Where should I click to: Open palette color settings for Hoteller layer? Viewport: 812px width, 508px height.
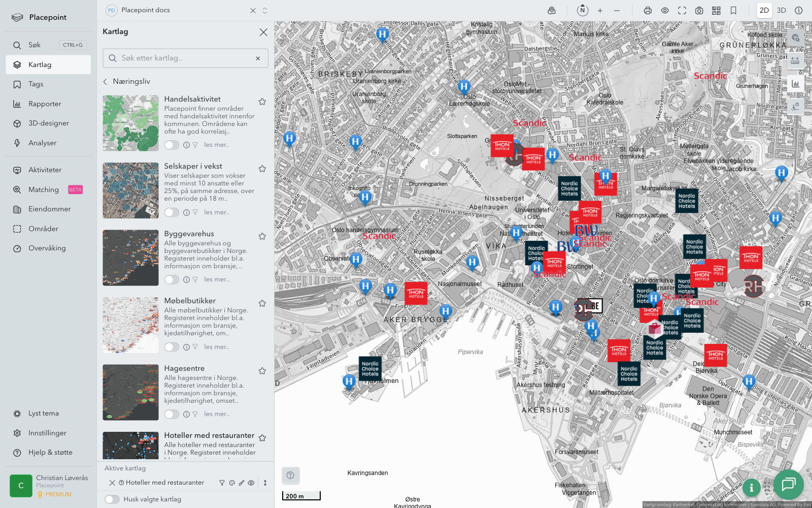[232, 483]
